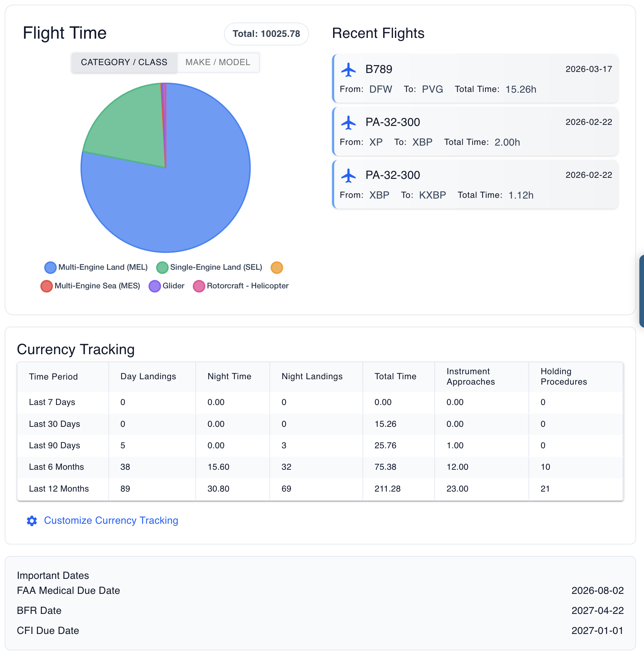Click the Rotorcraft - Helicopter legend dot
Screen dimensions: 644x669
click(x=199, y=286)
